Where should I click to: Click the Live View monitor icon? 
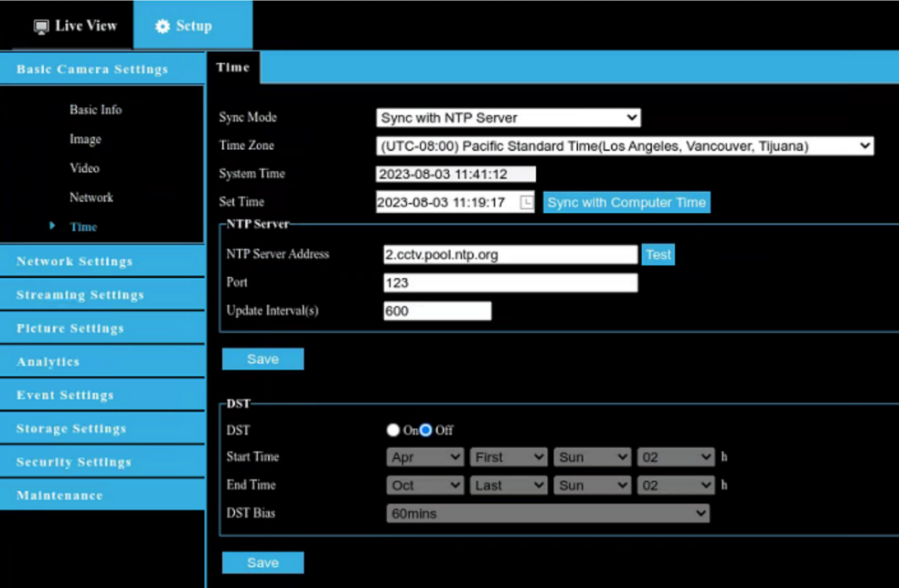39,26
